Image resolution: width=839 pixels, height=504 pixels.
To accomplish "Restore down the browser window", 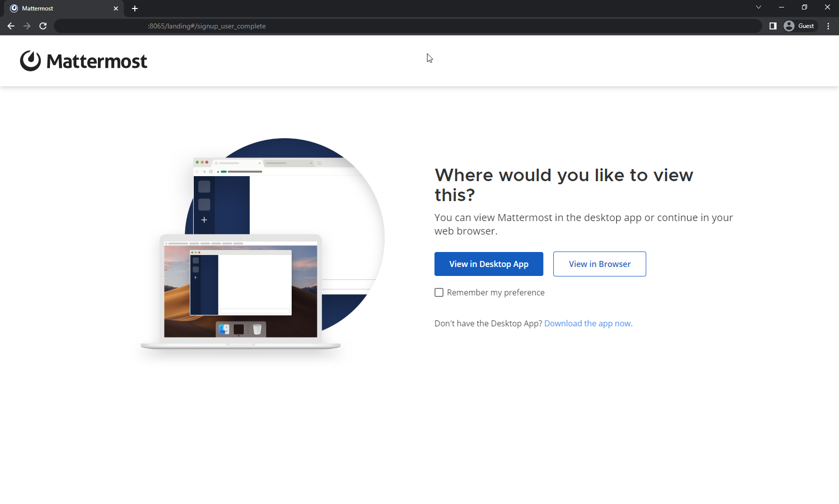I will click(804, 7).
